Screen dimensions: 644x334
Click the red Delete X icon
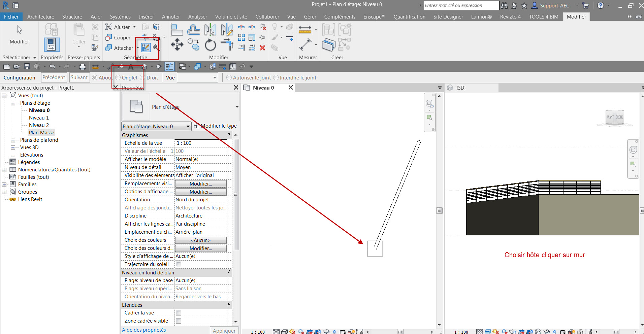[262, 48]
